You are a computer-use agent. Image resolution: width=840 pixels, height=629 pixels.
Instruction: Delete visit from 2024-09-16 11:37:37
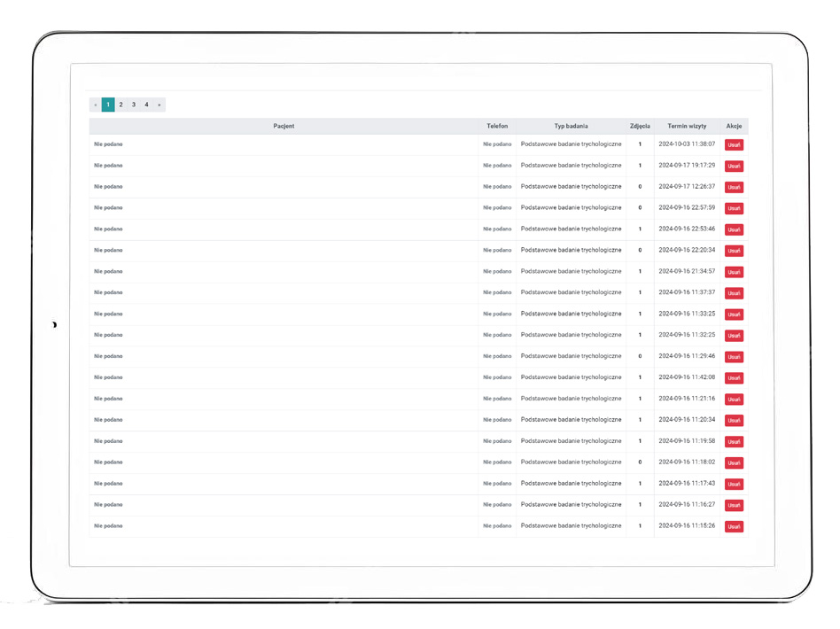(x=734, y=293)
